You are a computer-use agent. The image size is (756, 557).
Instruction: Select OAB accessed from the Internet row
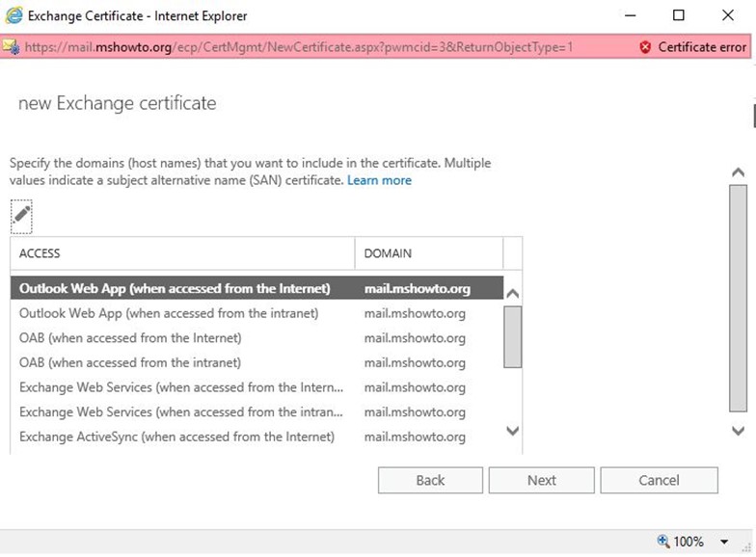point(256,337)
